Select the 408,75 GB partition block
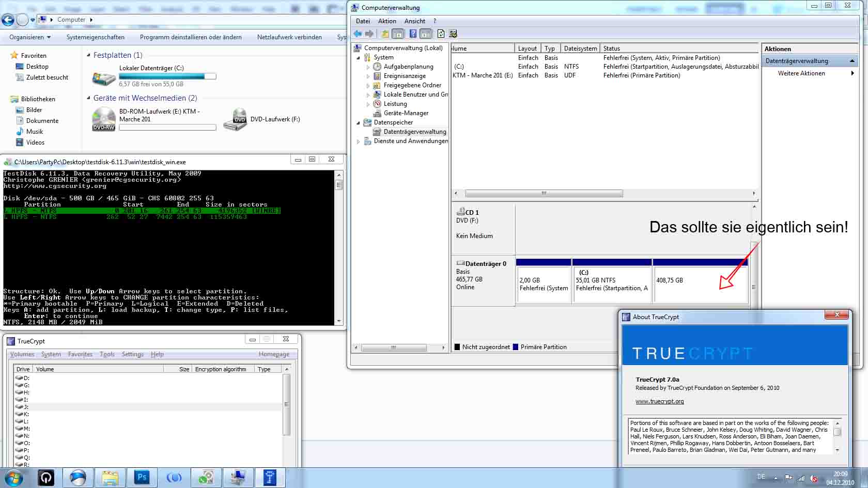The width and height of the screenshot is (868, 488). point(700,280)
